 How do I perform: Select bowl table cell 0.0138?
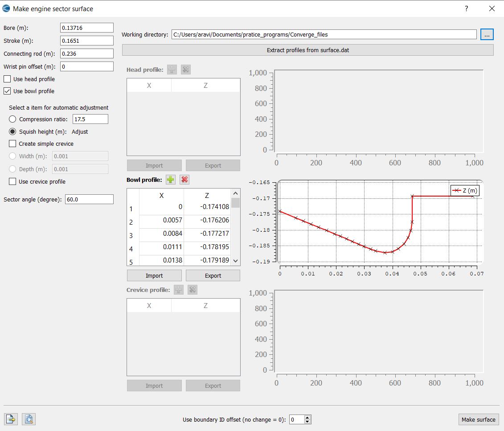(161, 260)
